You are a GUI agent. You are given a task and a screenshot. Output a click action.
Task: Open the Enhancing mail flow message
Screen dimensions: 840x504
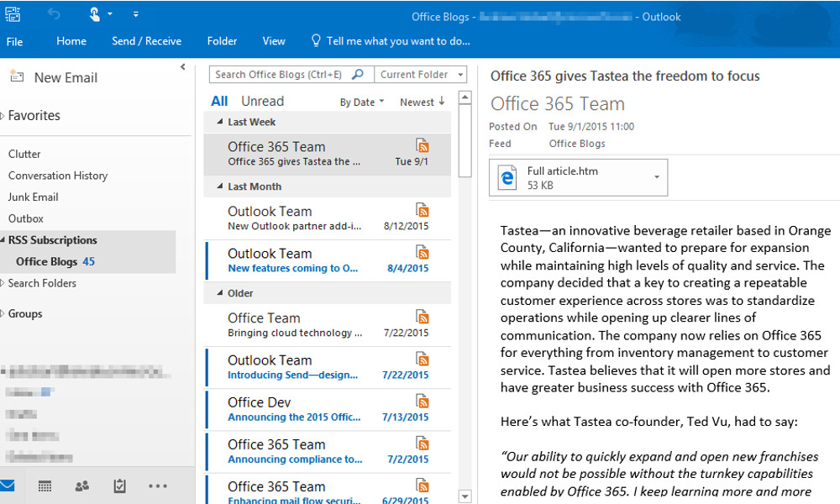point(328,489)
